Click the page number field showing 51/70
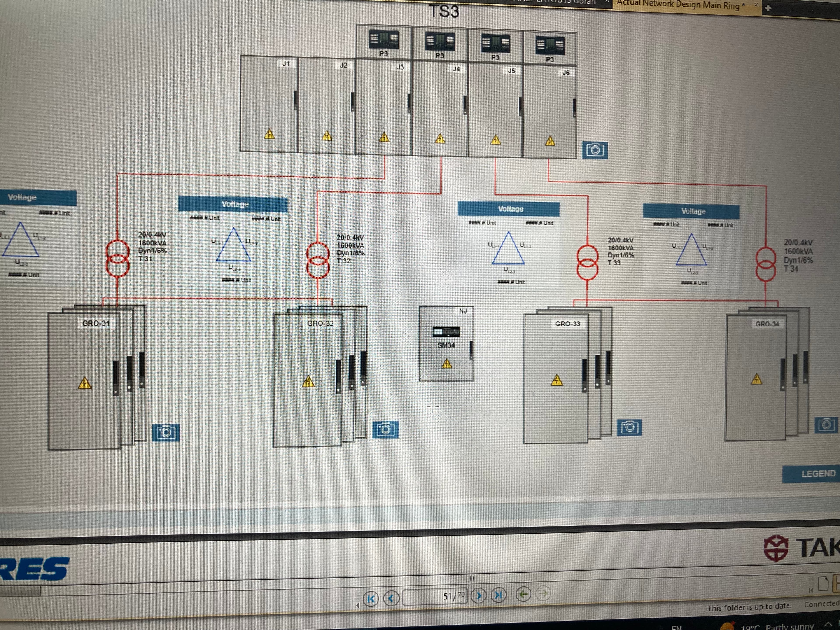Viewport: 840px width, 630px height. click(x=435, y=597)
